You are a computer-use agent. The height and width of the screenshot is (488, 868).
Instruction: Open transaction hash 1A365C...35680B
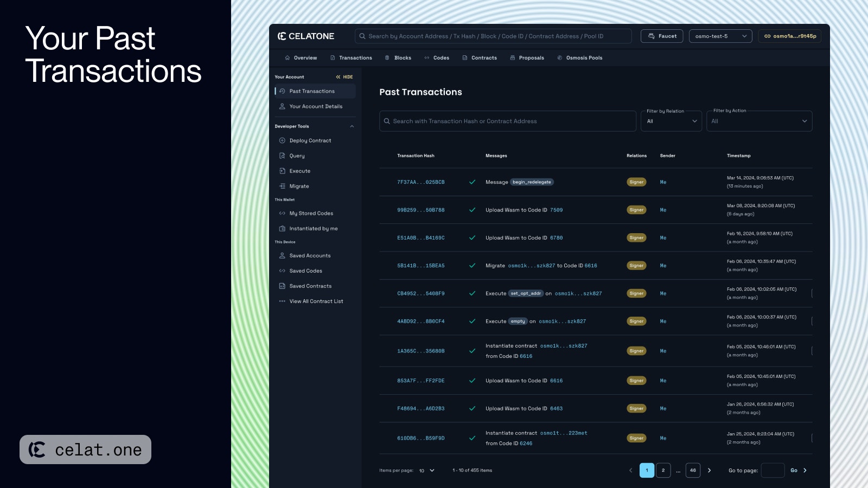coord(420,351)
